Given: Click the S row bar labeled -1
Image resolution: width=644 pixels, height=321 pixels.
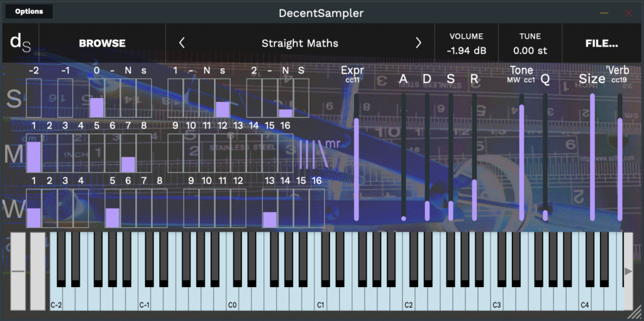Looking at the screenshot, I should pyautogui.click(x=65, y=98).
